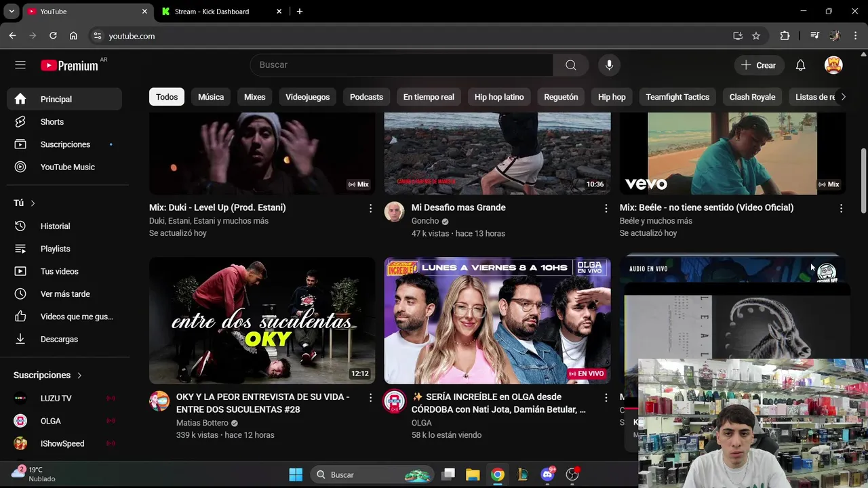The height and width of the screenshot is (488, 868).
Task: Click the search magnifier button
Action: point(571,65)
